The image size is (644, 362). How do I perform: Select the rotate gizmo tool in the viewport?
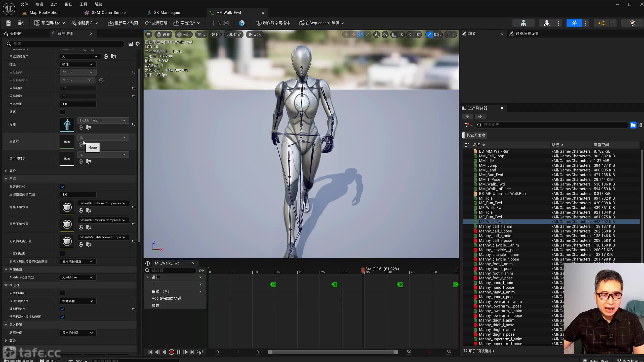pyautogui.click(x=360, y=34)
